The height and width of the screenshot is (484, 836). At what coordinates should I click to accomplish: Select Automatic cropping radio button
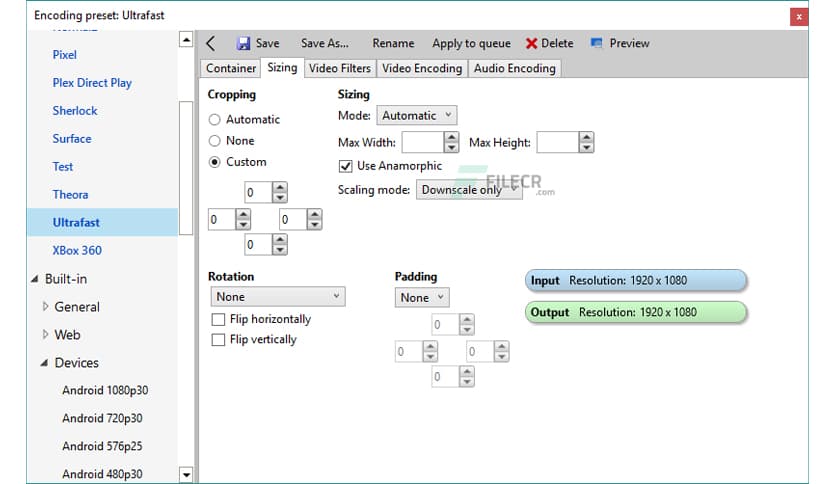coord(214,119)
